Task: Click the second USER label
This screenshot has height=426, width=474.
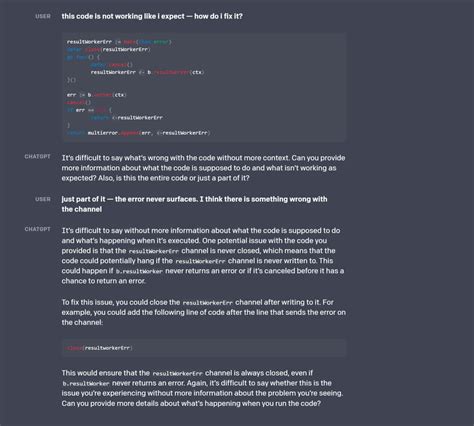Action: click(43, 199)
